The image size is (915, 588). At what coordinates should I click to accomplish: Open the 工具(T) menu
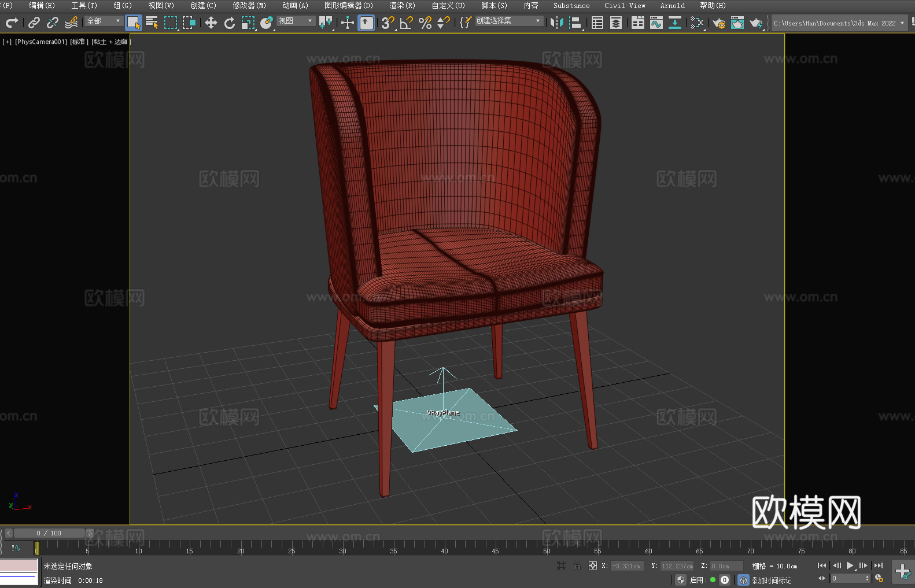tap(84, 5)
